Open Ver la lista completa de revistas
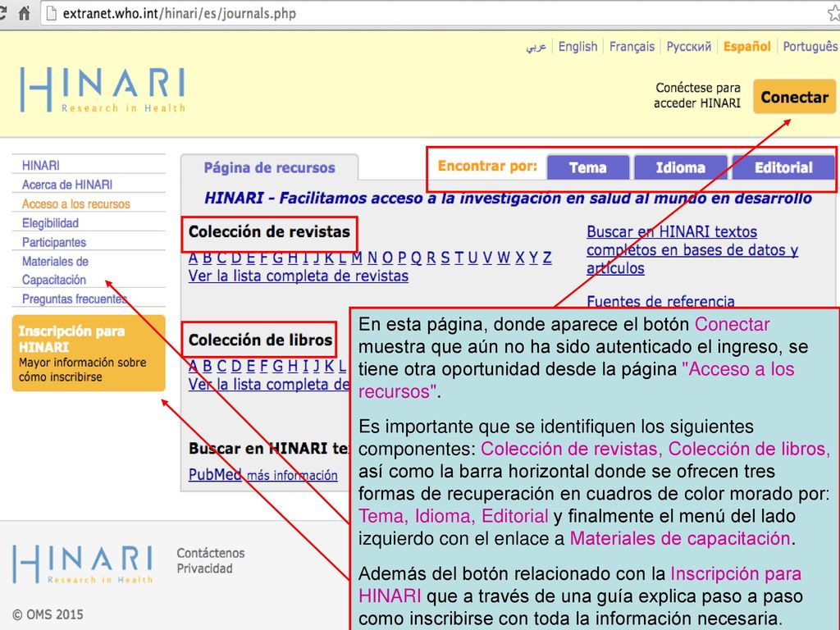Viewport: 840px width, 630px height. (x=299, y=276)
